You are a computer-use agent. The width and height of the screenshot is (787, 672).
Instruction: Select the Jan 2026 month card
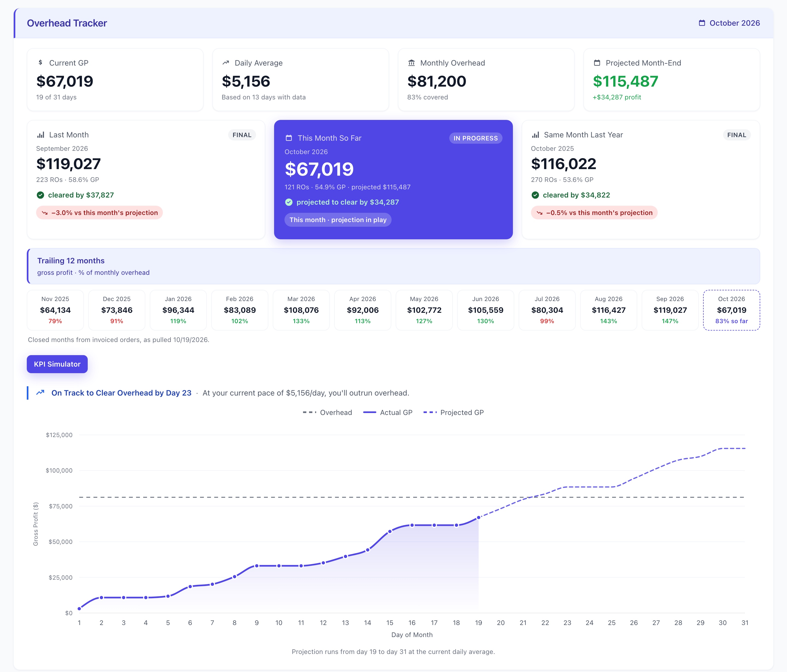pyautogui.click(x=178, y=310)
